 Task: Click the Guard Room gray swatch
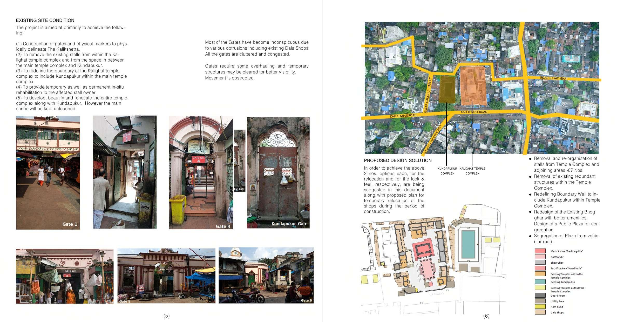540,296
